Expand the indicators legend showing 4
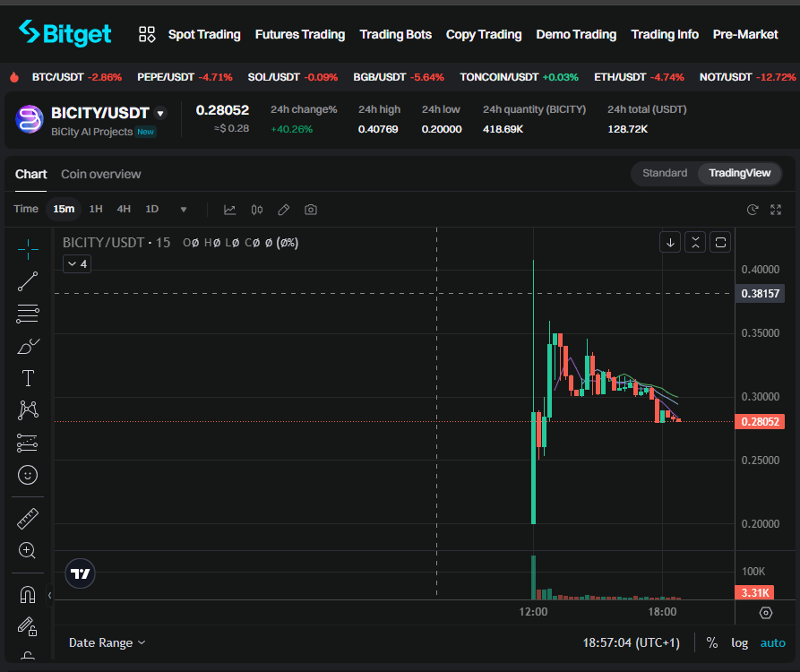The width and height of the screenshot is (800, 672). click(77, 263)
